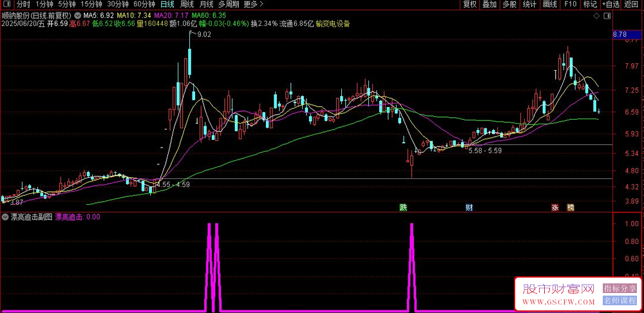Switch to the 分时 intraday chart
The height and width of the screenshot is (313, 644).
coord(23,4)
